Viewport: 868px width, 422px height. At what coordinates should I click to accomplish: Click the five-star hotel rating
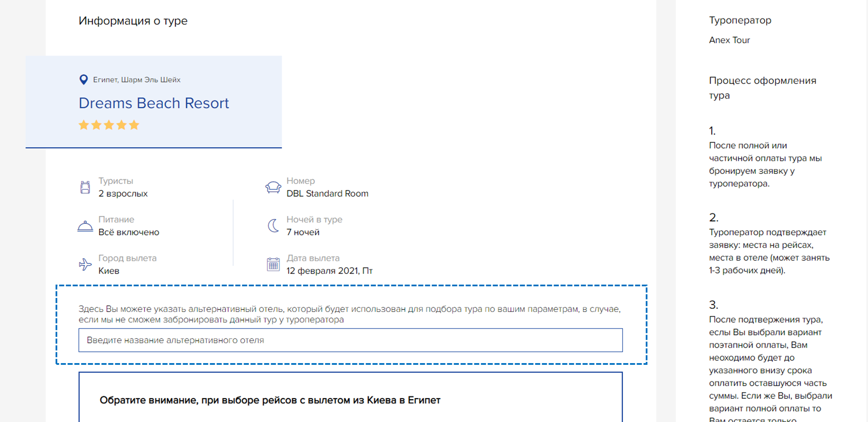click(x=109, y=125)
